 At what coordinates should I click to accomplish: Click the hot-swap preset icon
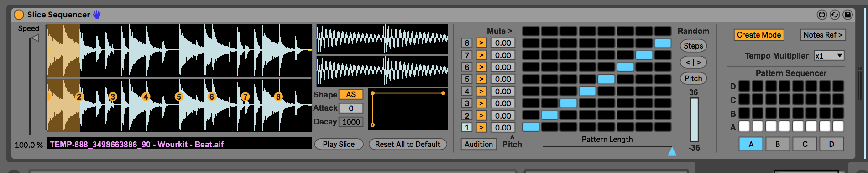(x=835, y=15)
